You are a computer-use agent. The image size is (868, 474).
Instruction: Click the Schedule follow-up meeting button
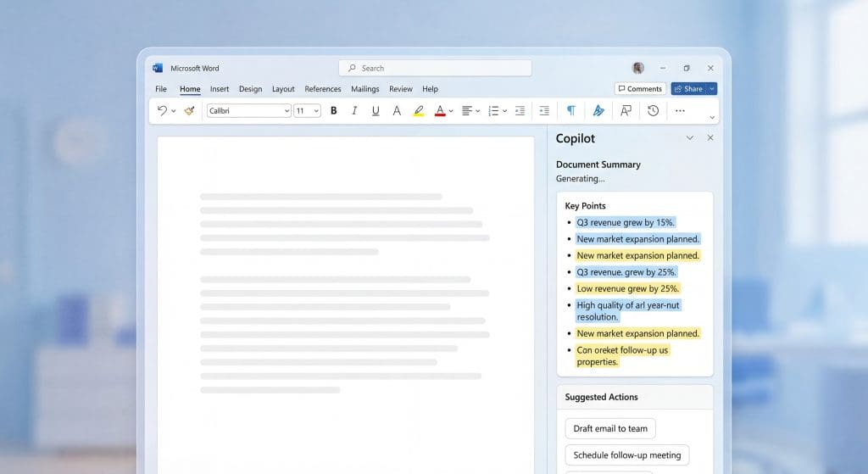626,455
